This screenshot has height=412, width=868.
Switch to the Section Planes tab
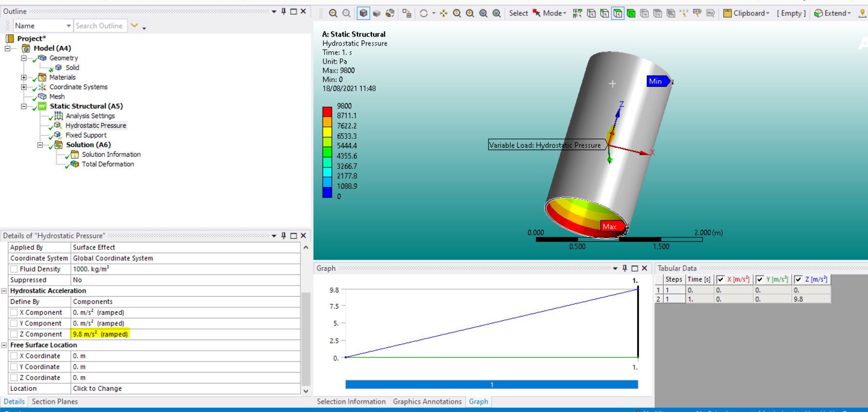[54, 401]
